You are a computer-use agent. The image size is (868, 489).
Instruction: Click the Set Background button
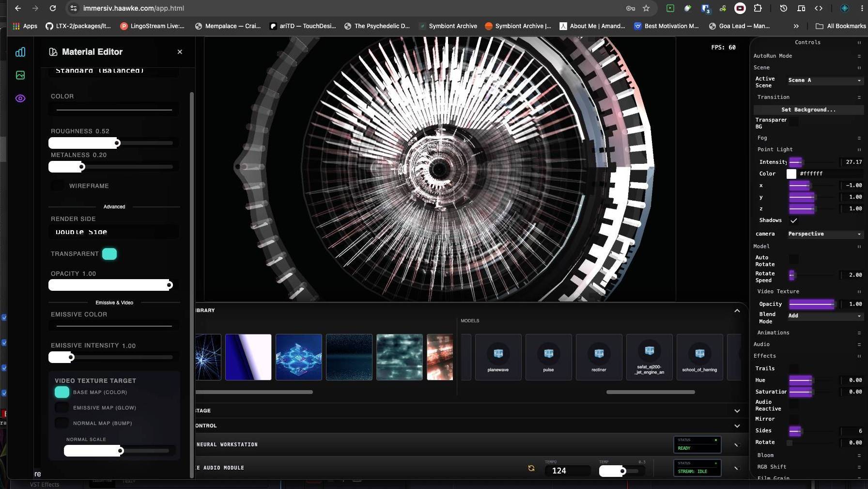pos(808,110)
